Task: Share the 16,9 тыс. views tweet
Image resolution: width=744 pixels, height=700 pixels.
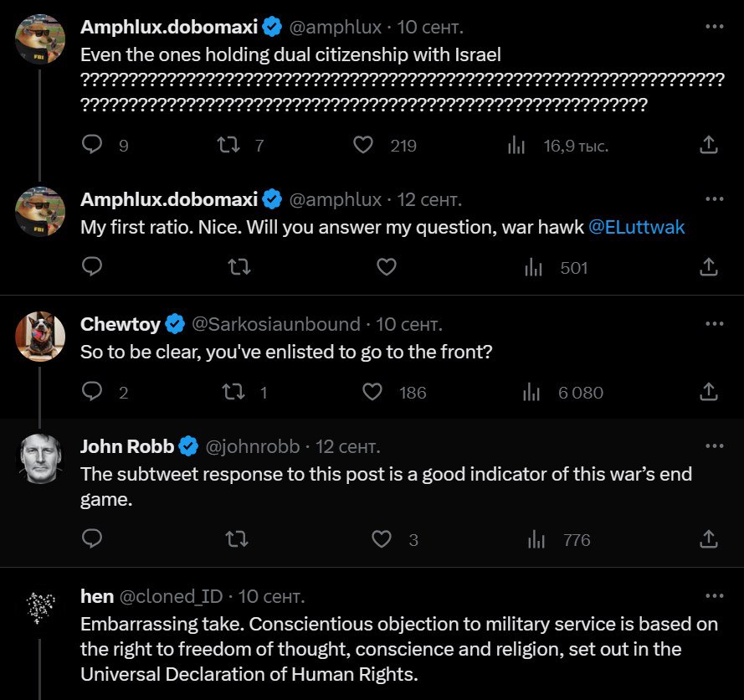Action: pyautogui.click(x=708, y=145)
